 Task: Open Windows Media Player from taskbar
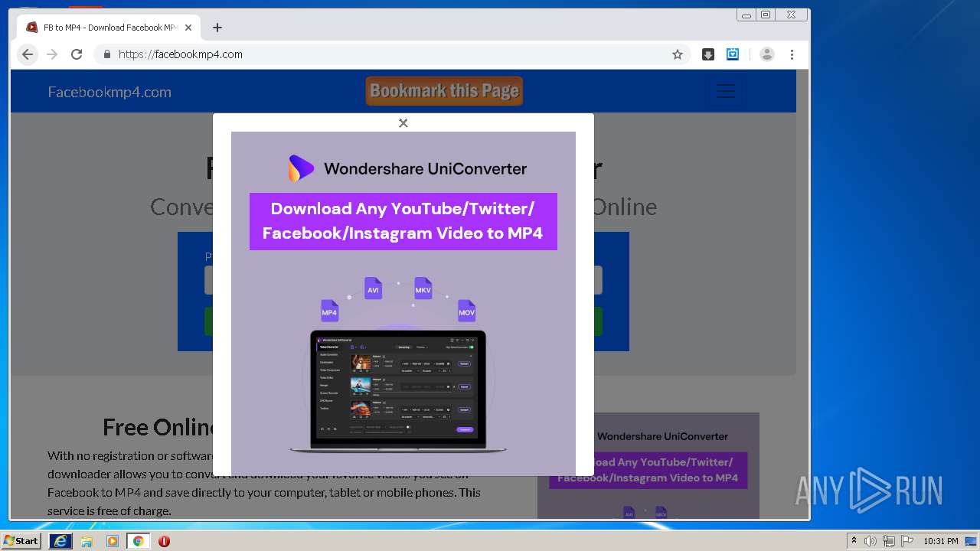pos(113,540)
